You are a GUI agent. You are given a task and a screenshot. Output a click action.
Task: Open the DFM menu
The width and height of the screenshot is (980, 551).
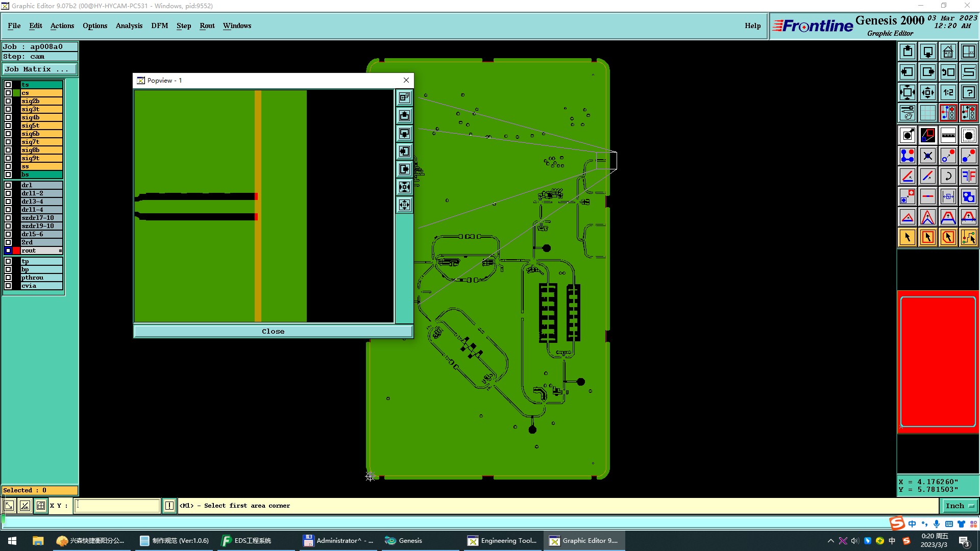click(x=159, y=26)
